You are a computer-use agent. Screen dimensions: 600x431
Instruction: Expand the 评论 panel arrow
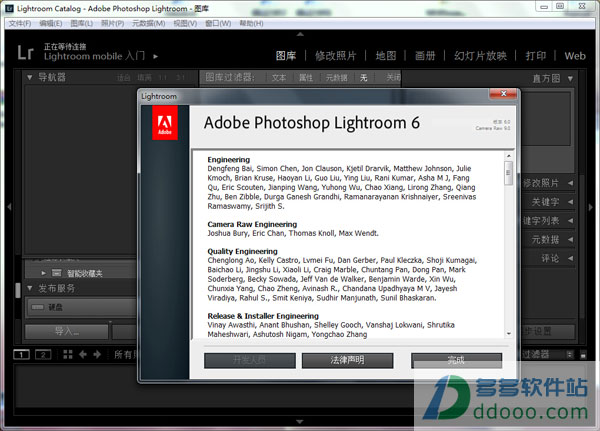pyautogui.click(x=570, y=258)
